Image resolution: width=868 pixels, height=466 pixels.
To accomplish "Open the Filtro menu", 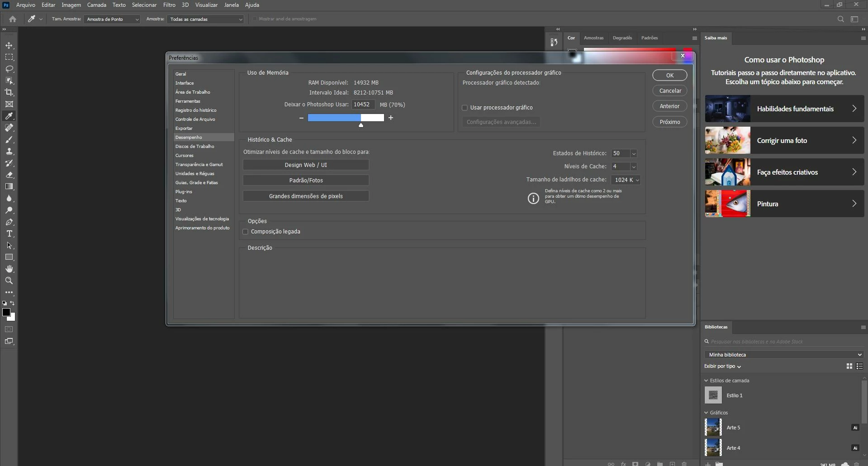I will click(x=169, y=5).
